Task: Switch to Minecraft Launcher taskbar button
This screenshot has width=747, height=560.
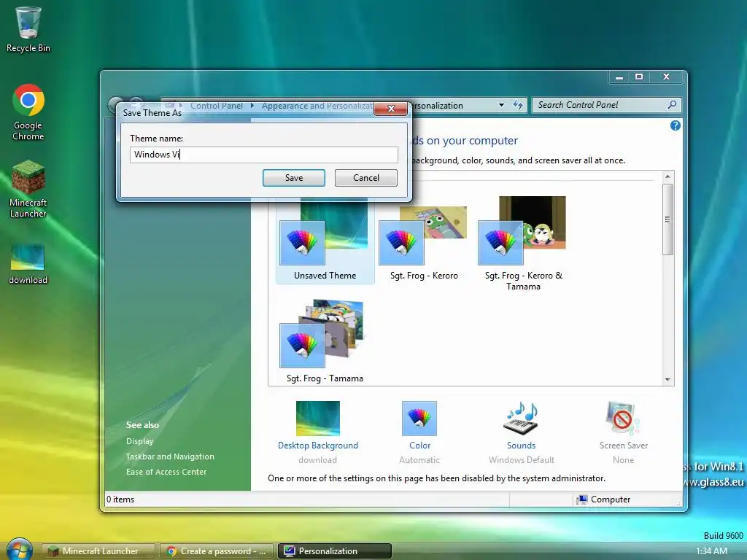Action: pyautogui.click(x=98, y=551)
